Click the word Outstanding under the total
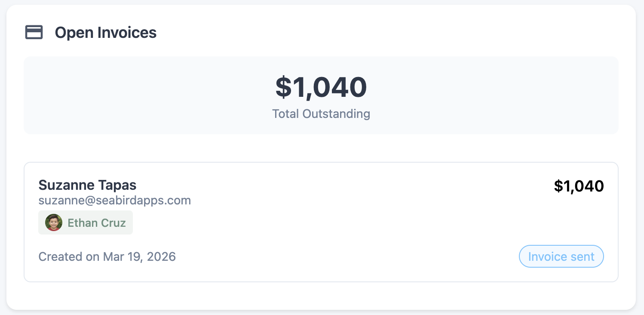This screenshot has height=315, width=644. (x=336, y=114)
